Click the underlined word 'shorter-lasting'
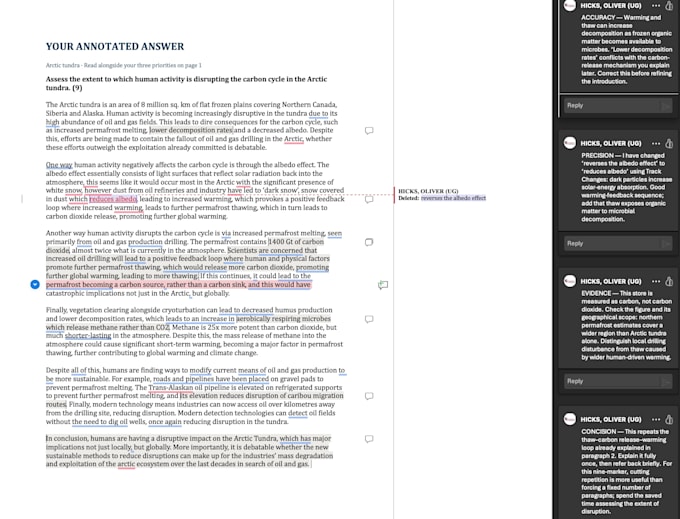The height and width of the screenshot is (519, 680). tap(88, 336)
